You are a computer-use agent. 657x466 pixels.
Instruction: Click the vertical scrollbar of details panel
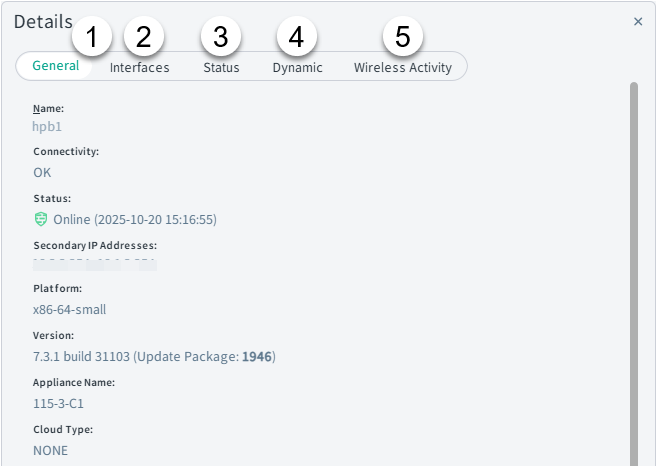pyautogui.click(x=634, y=274)
